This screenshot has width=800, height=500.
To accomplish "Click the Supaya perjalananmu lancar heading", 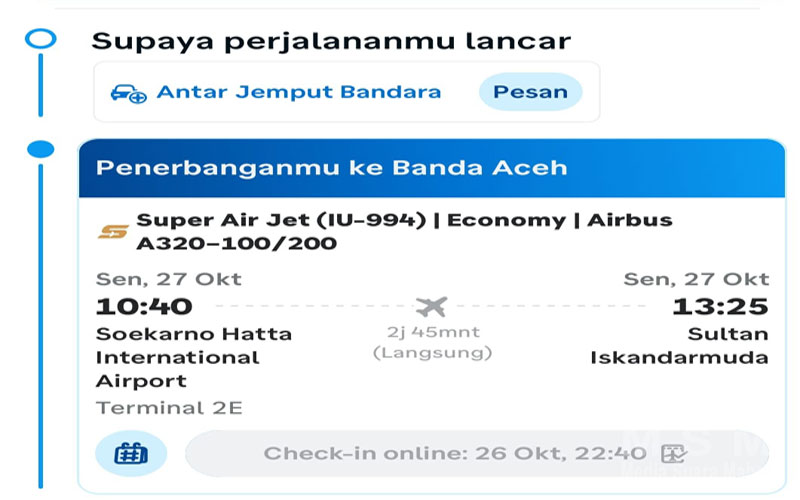I will (x=331, y=41).
